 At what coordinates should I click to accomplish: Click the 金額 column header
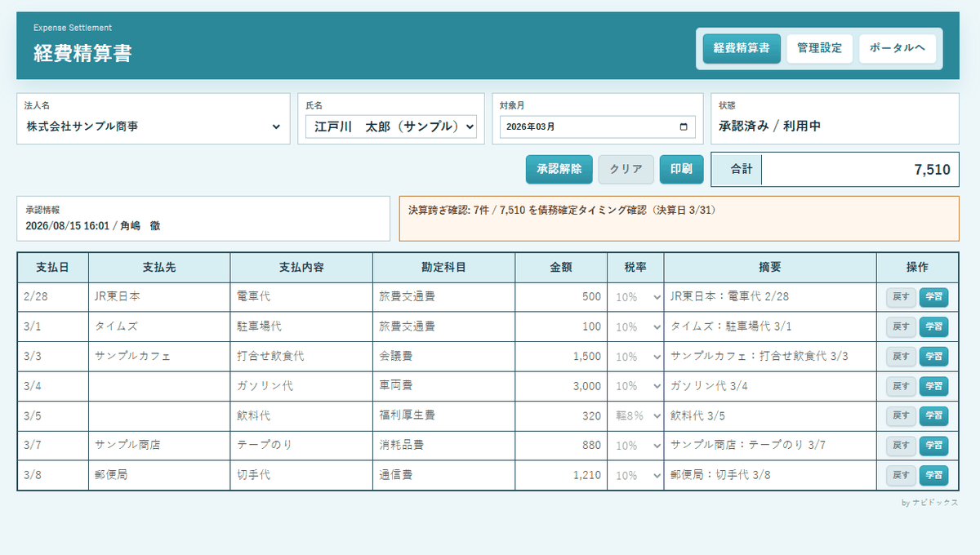click(561, 268)
